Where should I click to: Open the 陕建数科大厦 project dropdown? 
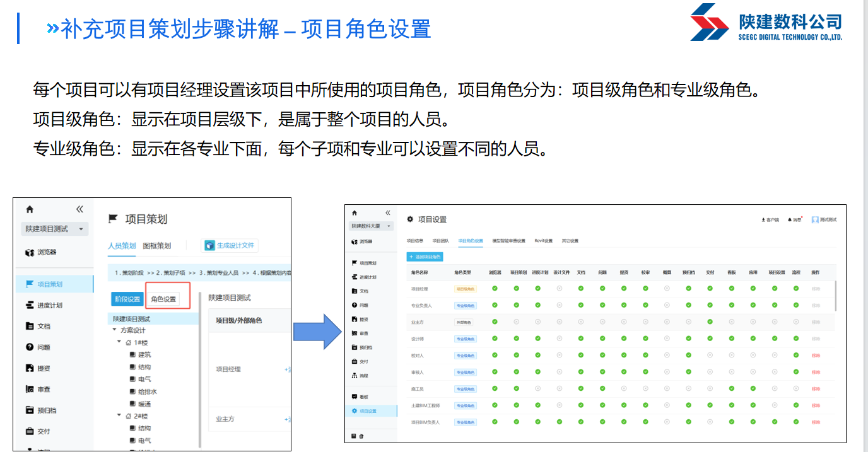click(x=372, y=226)
